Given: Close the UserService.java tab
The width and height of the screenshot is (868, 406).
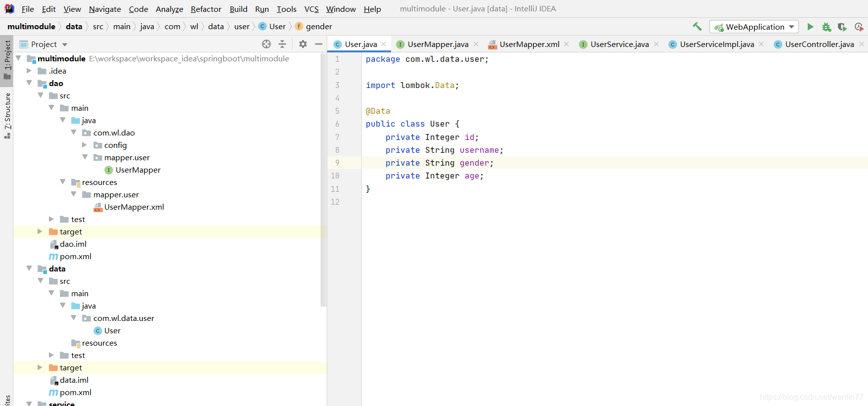Looking at the screenshot, I should coord(656,44).
